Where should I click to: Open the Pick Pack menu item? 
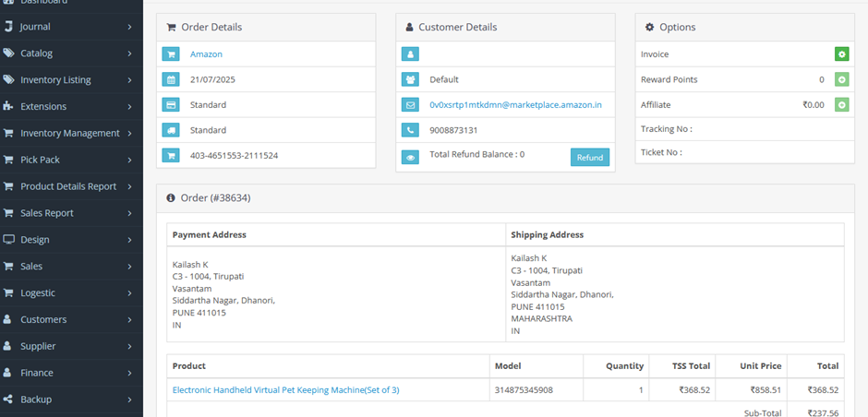pos(69,160)
